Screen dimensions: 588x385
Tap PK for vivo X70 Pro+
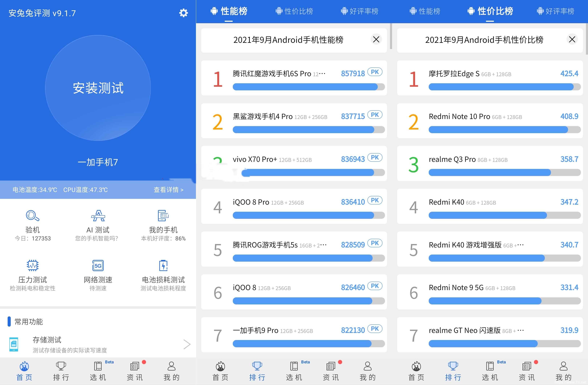[x=375, y=157]
